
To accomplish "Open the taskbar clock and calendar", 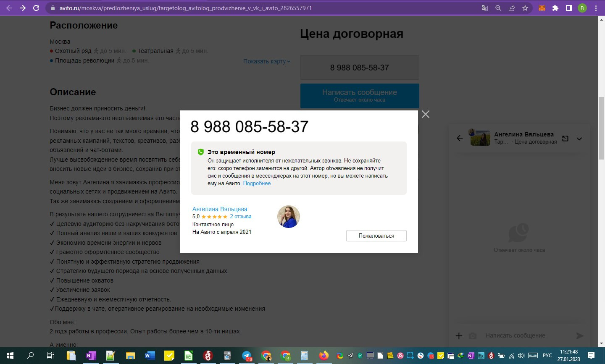I will (569, 356).
